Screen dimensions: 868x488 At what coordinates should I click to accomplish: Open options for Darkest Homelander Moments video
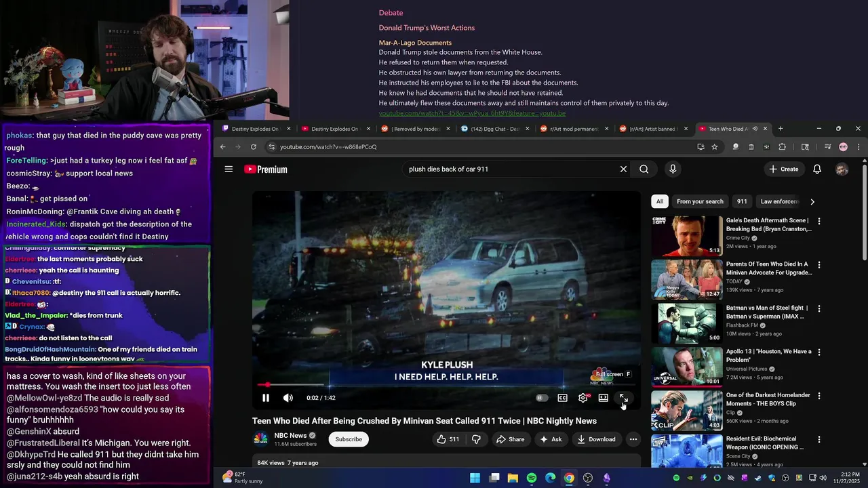[x=818, y=396]
